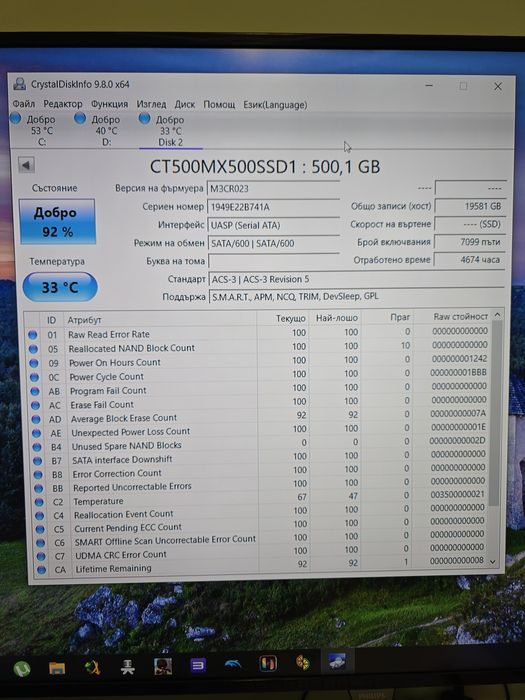The height and width of the screenshot is (700, 525).
Task: Click status dot for Power On Hours Count
Action: click(34, 363)
